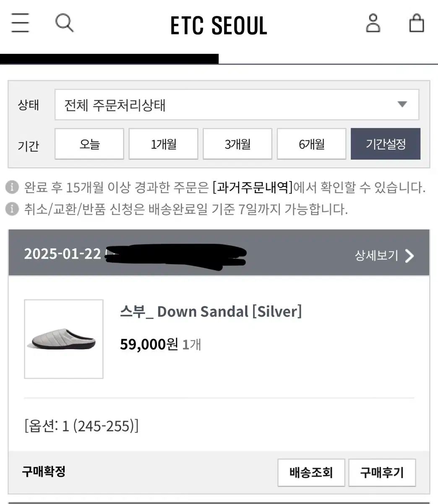
Task: Open the hamburger menu
Action: tap(20, 23)
